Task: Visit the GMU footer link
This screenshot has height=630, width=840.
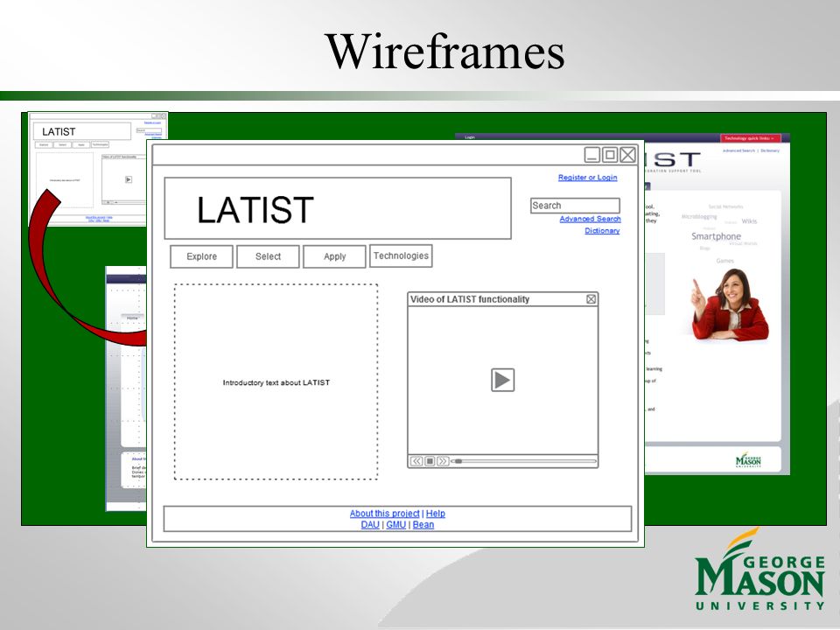Action: [x=395, y=524]
